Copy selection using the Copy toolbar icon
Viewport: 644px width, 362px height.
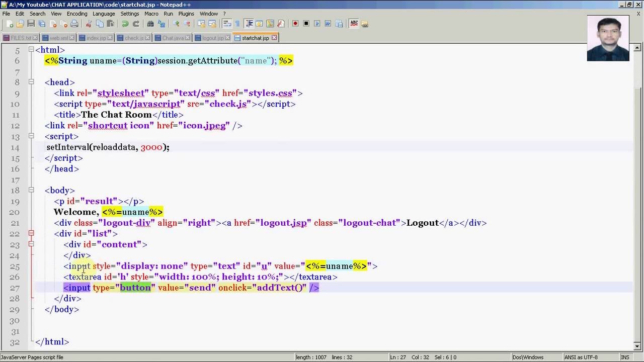(100, 24)
